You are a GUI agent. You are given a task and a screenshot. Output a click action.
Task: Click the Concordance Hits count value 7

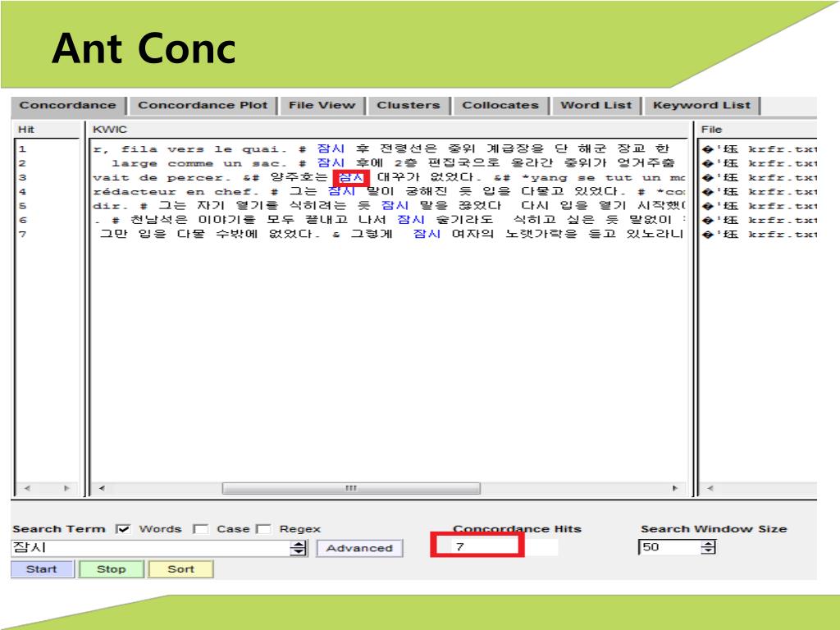tap(459, 546)
